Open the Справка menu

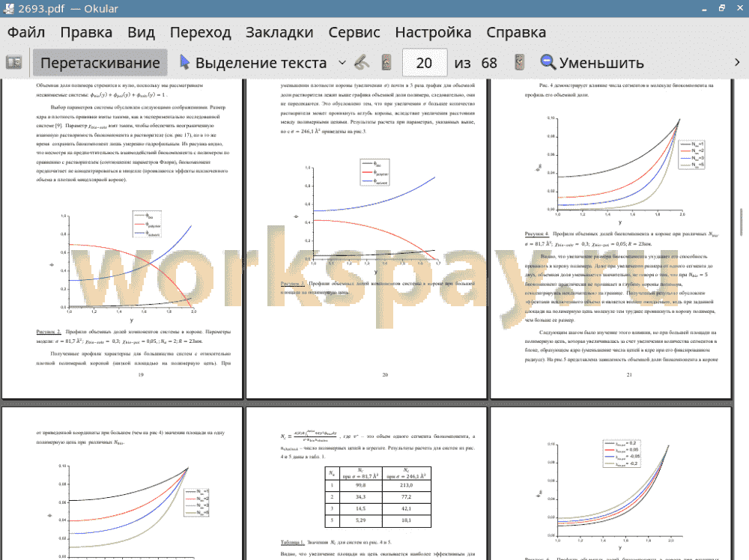pyautogui.click(x=516, y=32)
